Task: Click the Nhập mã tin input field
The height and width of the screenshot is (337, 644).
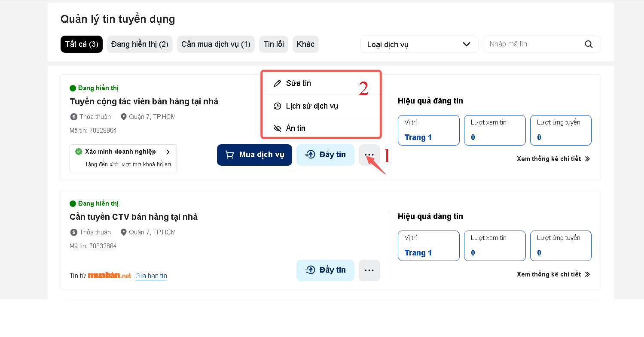Action: (533, 44)
